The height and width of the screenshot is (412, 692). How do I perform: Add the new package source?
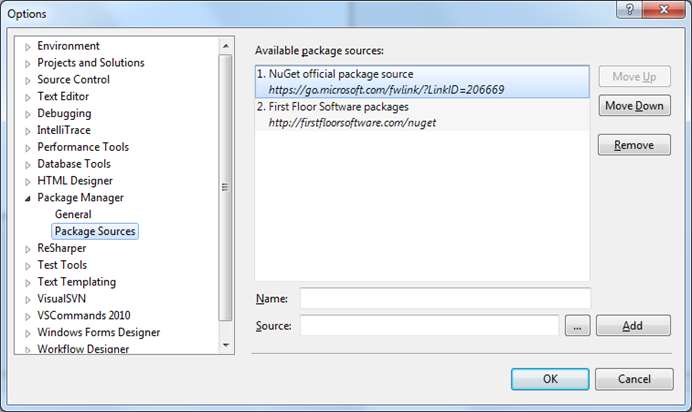pyautogui.click(x=633, y=325)
